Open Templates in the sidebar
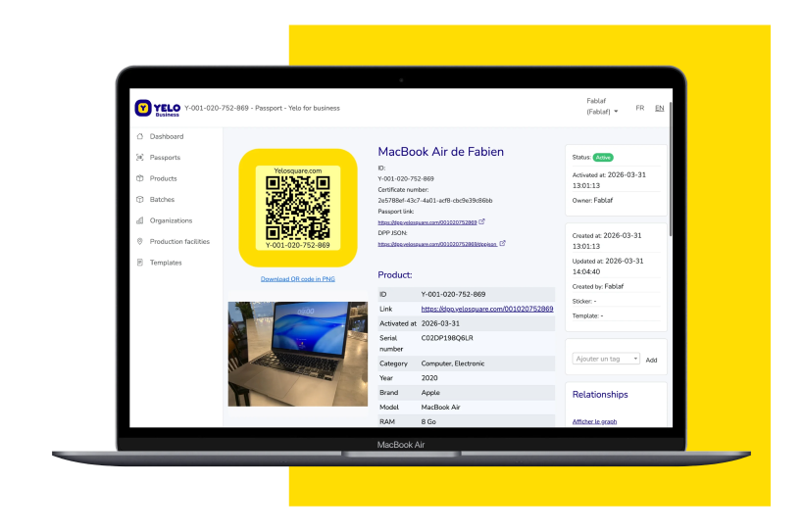Image resolution: width=803 pixels, height=532 pixels. tap(166, 263)
